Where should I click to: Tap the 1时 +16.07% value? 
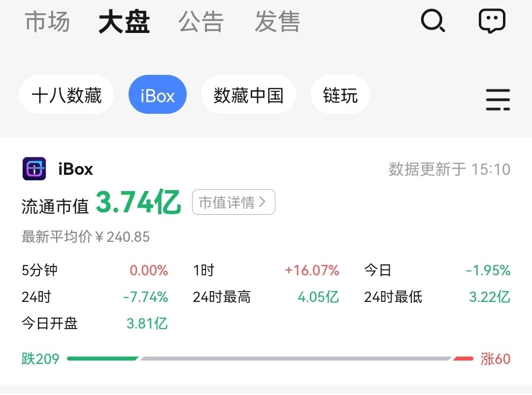[312, 270]
